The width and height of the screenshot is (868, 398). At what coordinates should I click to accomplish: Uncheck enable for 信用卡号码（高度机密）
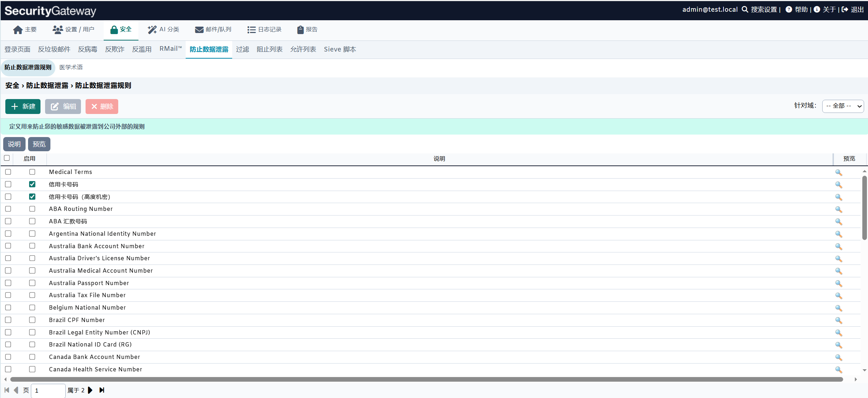point(32,197)
